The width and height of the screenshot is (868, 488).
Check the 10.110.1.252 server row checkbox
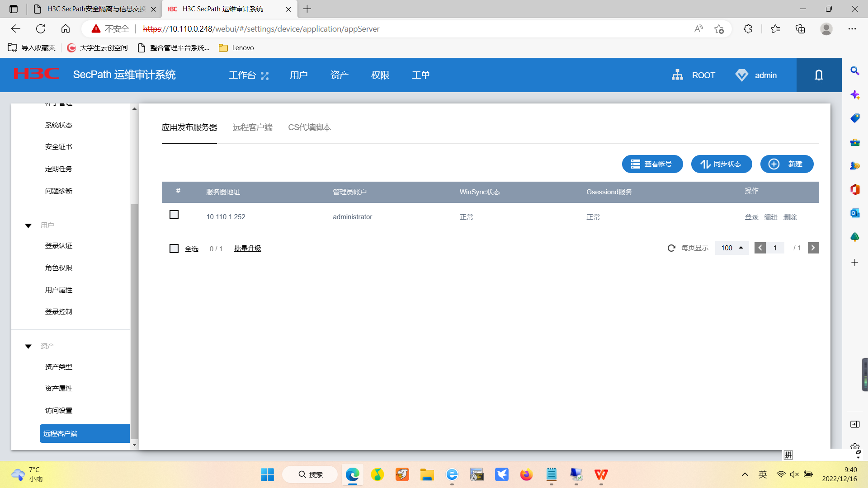click(174, 215)
